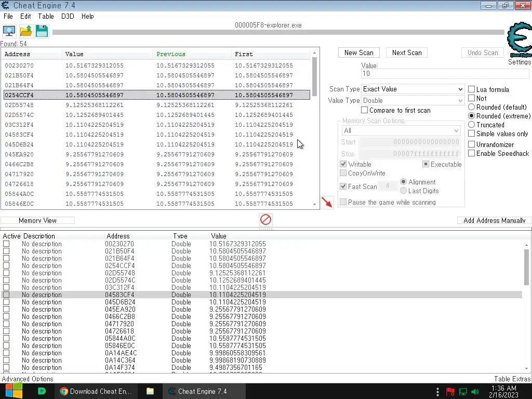This screenshot has height=399, width=532.
Task: Click the address table scrollbar thumb
Action: pyautogui.click(x=526, y=268)
